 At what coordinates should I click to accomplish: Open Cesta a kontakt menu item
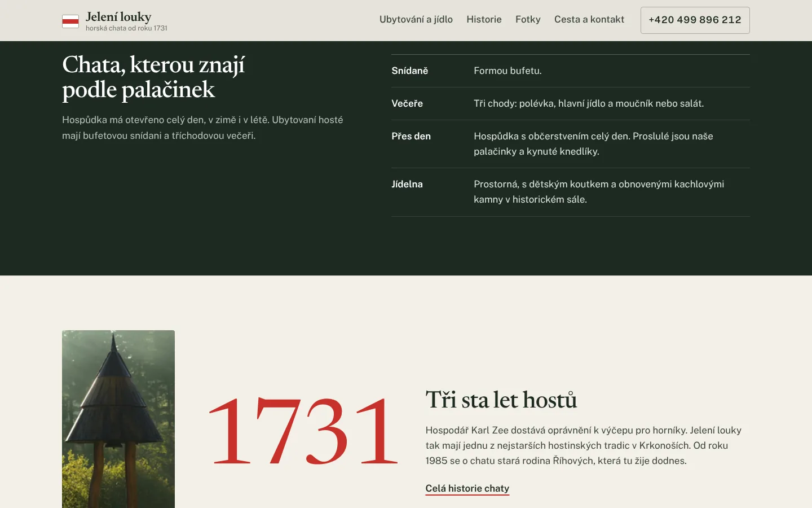point(589,20)
